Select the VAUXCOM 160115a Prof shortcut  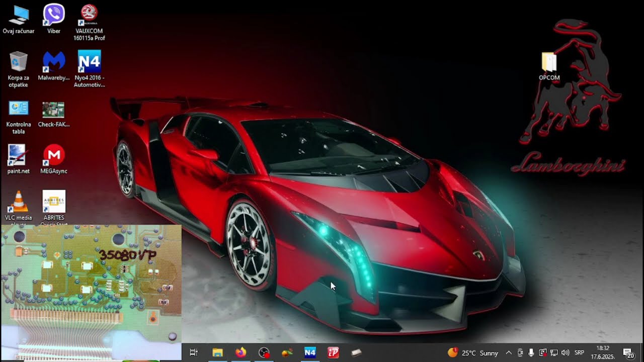tap(89, 23)
